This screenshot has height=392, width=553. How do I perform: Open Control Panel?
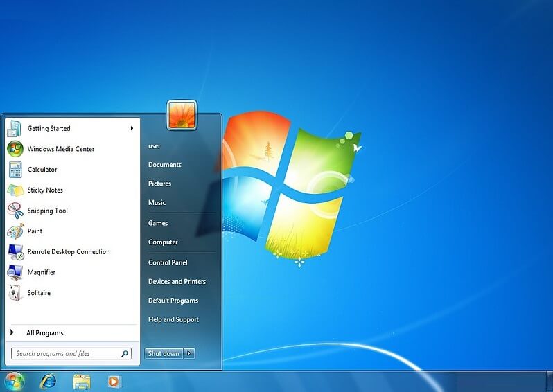point(168,262)
